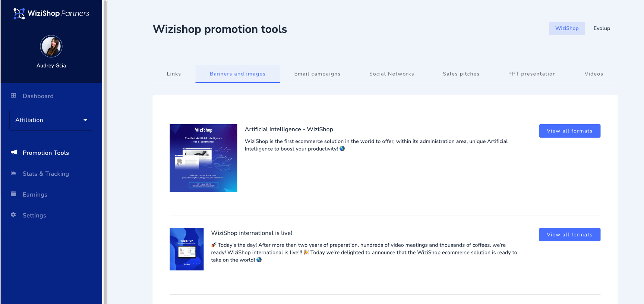Click the WiziShop Partners logo
This screenshot has height=304, width=644.
click(x=51, y=13)
